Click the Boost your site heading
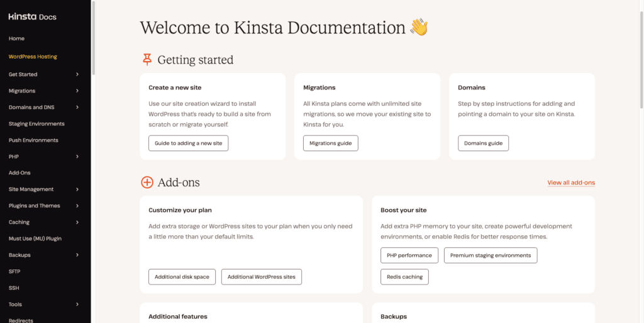Screen dimensions: 644x323 point(403,210)
